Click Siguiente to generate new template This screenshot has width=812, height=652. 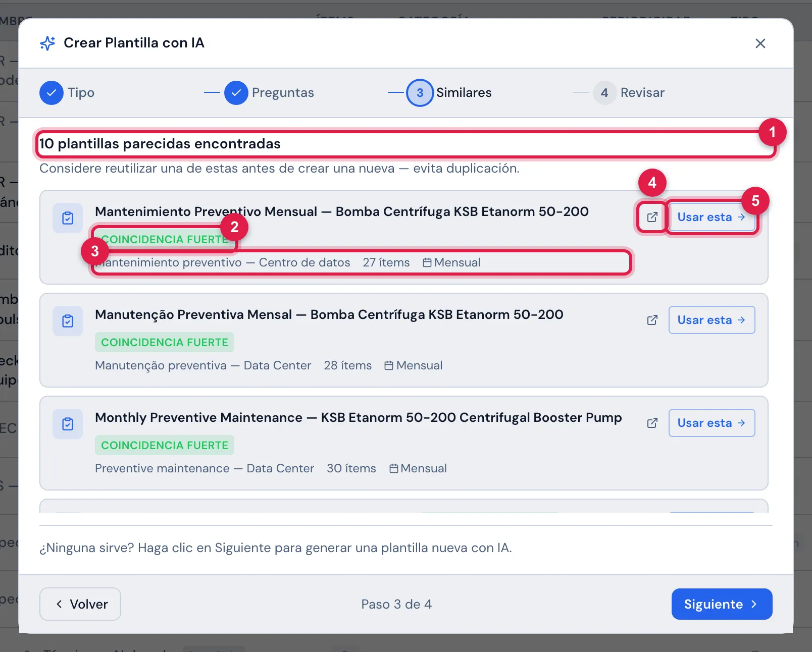[x=722, y=604]
